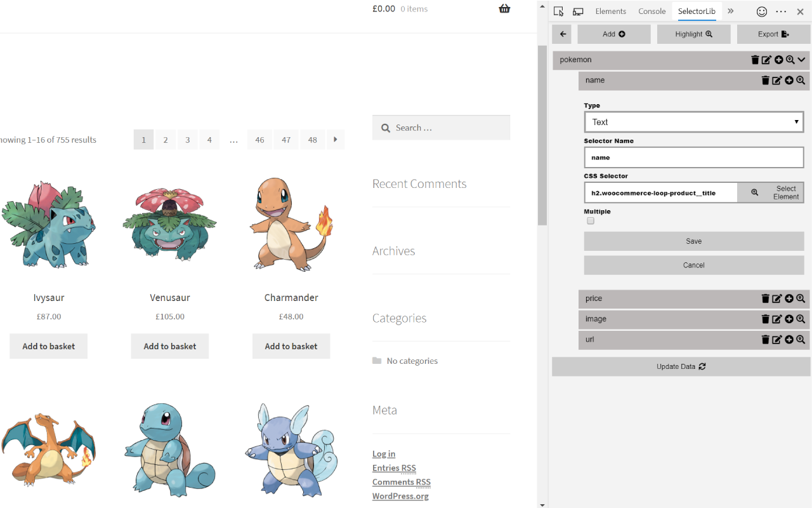Focus the Selector Name input field
Screen dimensions: 812x508
point(694,157)
